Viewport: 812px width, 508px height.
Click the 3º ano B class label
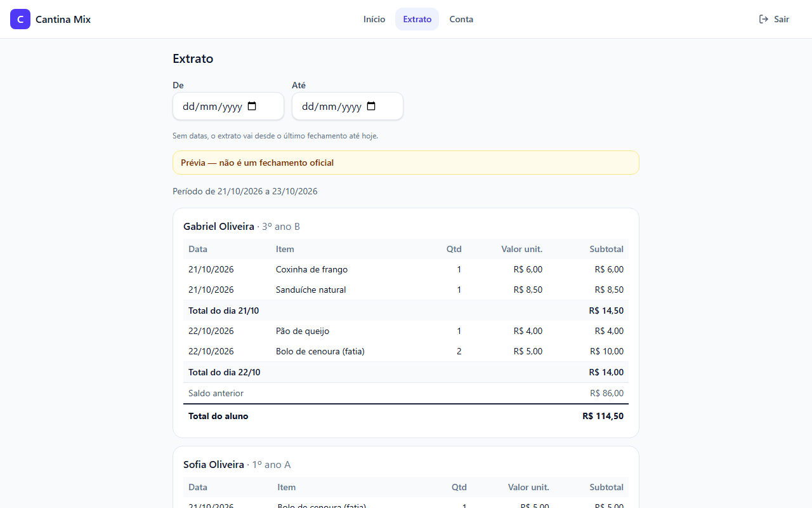point(281,226)
